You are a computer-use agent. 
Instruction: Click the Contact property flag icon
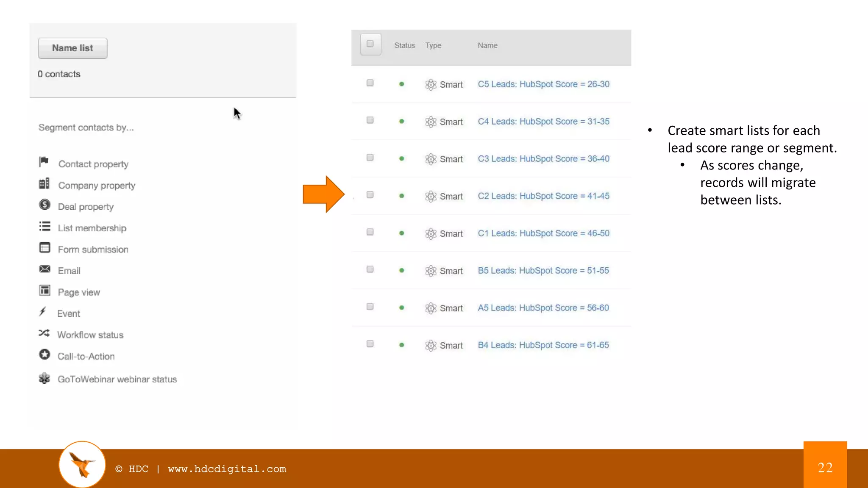click(x=44, y=162)
